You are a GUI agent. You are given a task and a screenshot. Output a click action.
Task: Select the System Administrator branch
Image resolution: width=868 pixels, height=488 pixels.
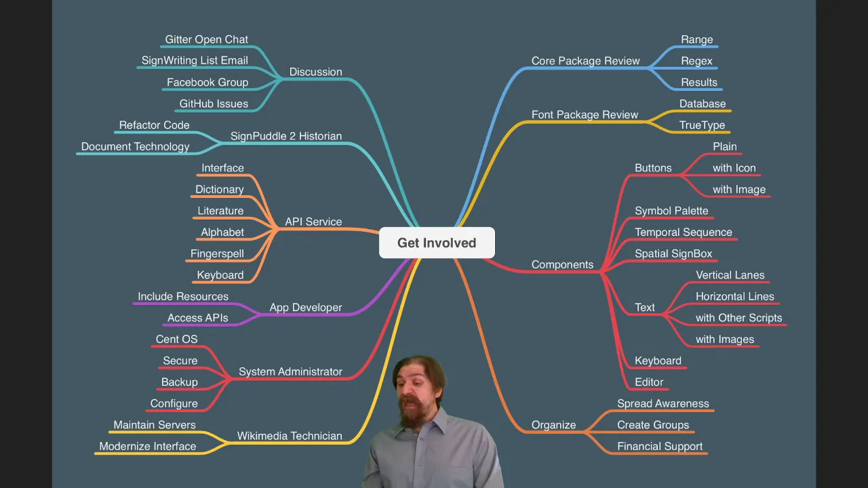click(x=290, y=372)
